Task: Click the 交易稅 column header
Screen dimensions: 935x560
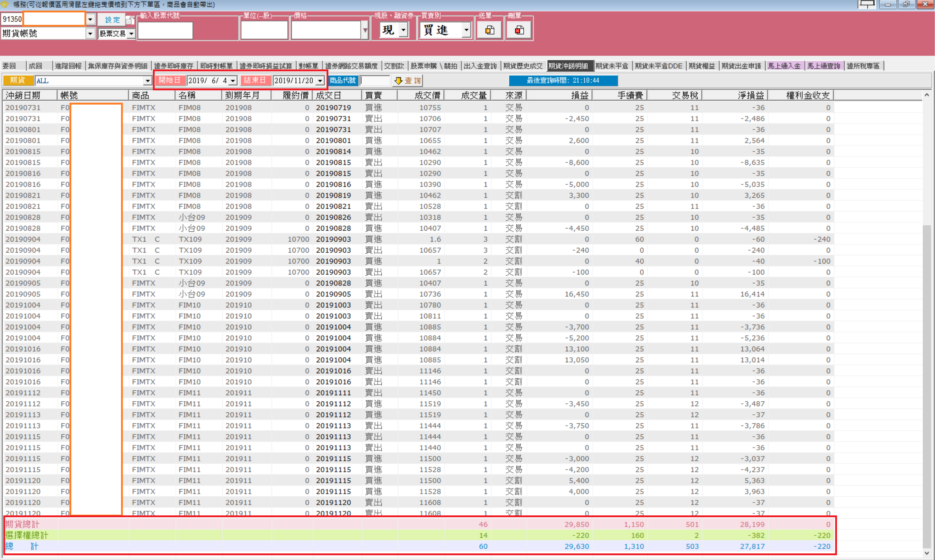Action: click(674, 95)
